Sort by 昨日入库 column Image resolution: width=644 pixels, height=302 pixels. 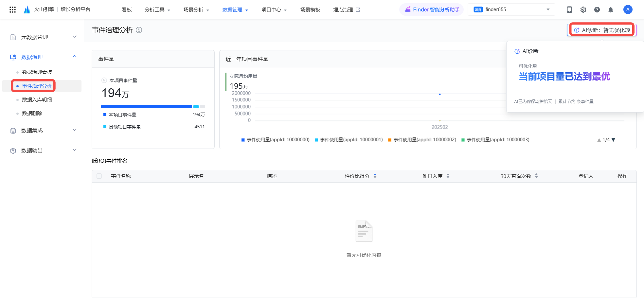coord(448,176)
